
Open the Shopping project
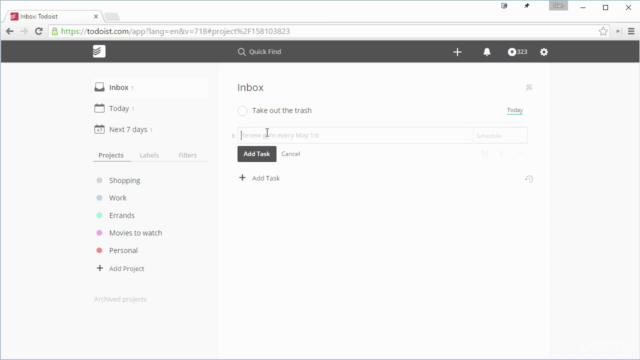click(x=124, y=180)
